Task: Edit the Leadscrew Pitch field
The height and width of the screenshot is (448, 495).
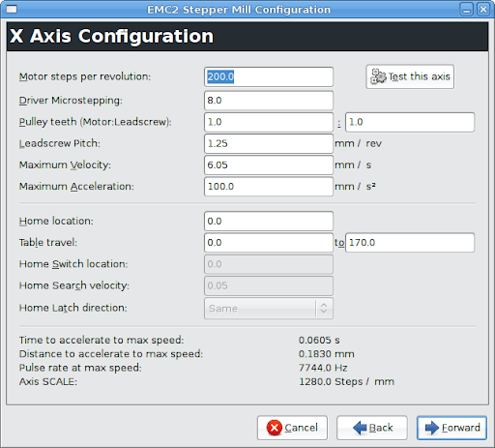Action: (x=269, y=143)
